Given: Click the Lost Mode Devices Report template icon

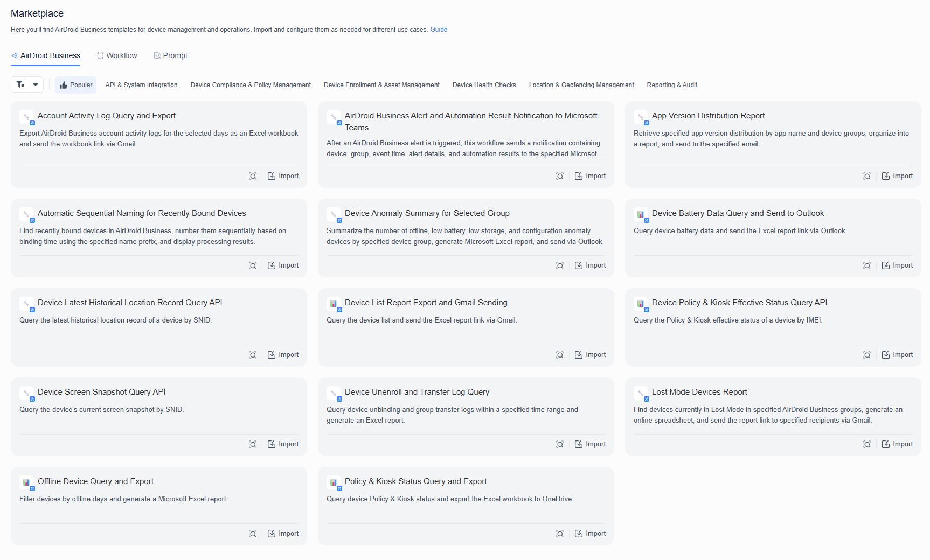Looking at the screenshot, I should coord(641,394).
